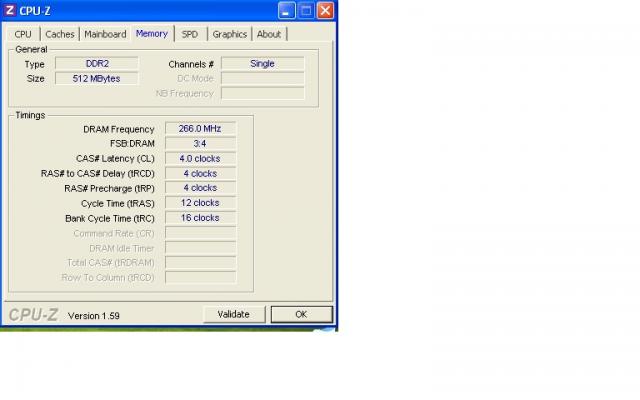Viewport: 640px width, 400px height.
Task: Select the Bank Cycle Time (tRC) field
Action: click(x=200, y=218)
